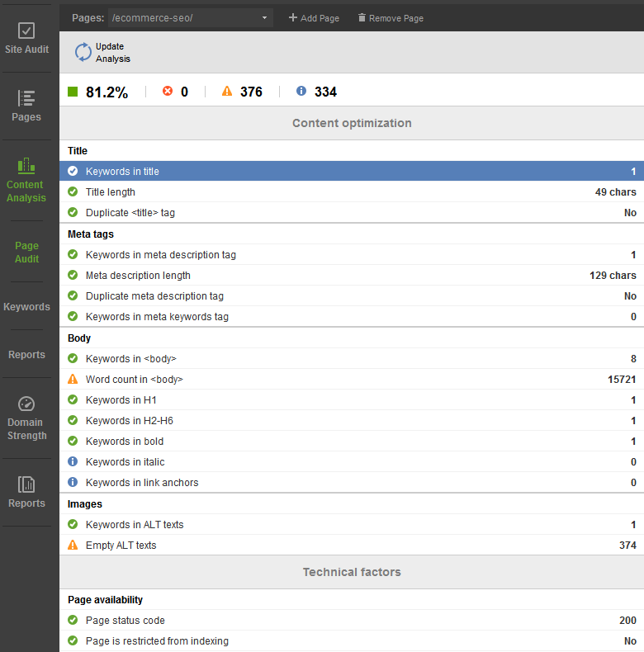
Task: Click the green score square indicator
Action: click(73, 91)
